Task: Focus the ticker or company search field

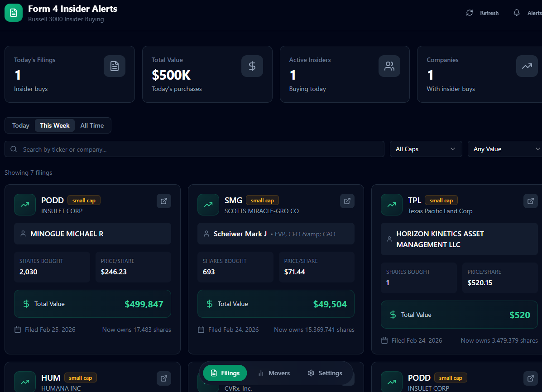Action: point(194,149)
